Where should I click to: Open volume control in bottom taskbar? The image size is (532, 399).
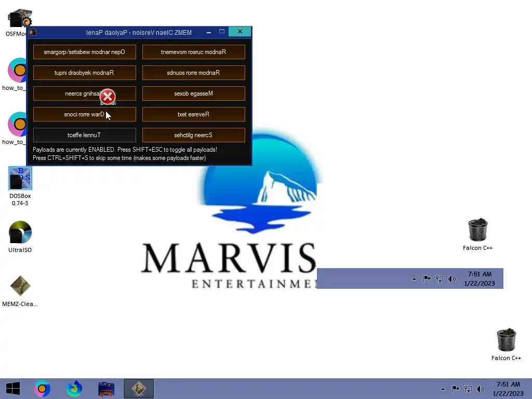point(480,389)
